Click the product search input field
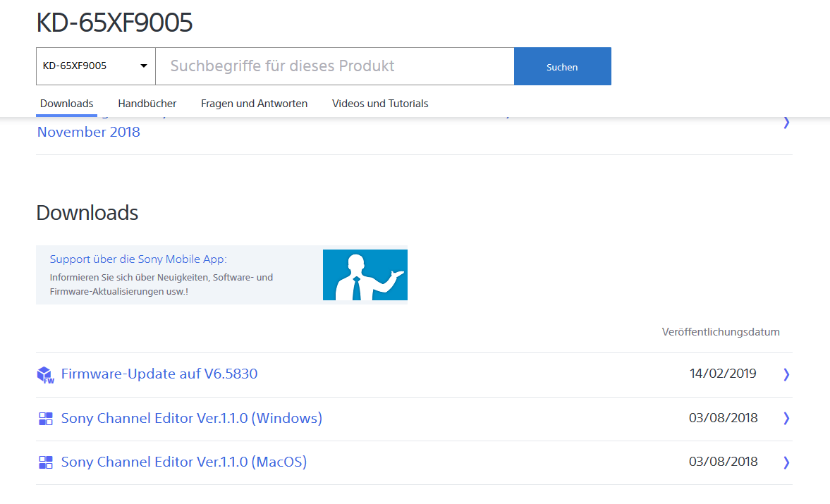The height and width of the screenshot is (504, 830). [335, 66]
